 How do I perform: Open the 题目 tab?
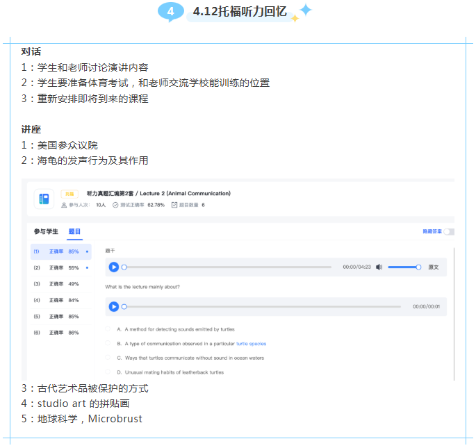click(74, 231)
